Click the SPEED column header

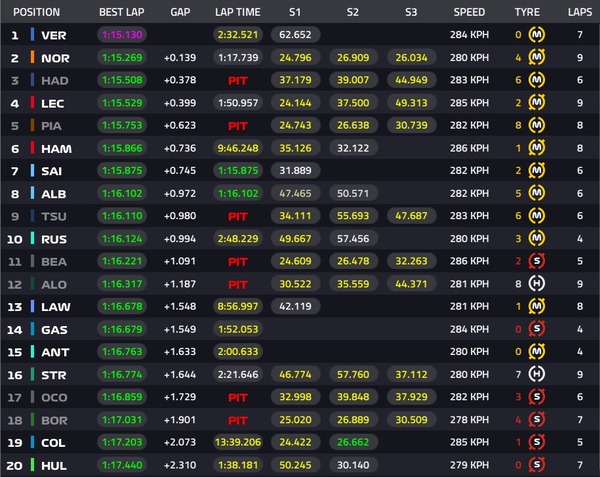point(468,12)
